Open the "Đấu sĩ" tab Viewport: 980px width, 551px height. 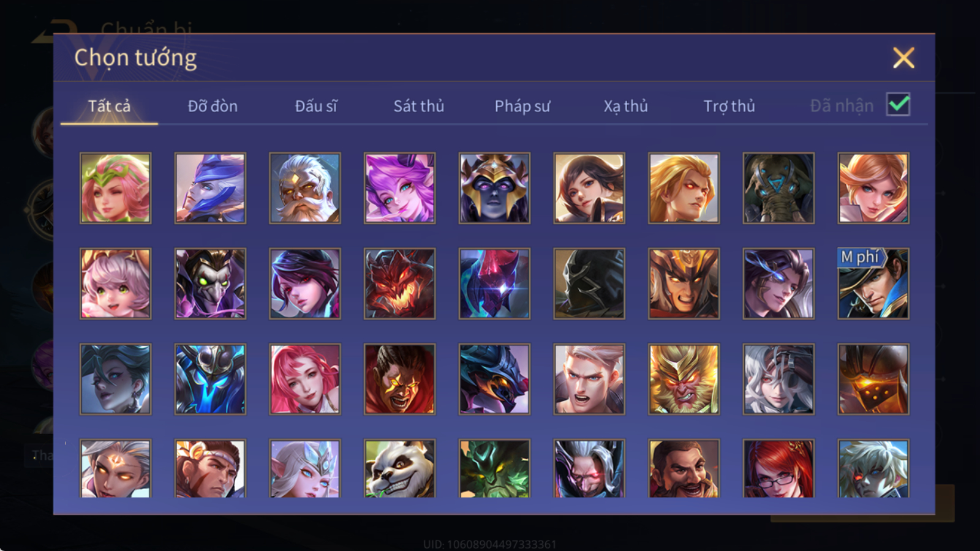tap(316, 106)
